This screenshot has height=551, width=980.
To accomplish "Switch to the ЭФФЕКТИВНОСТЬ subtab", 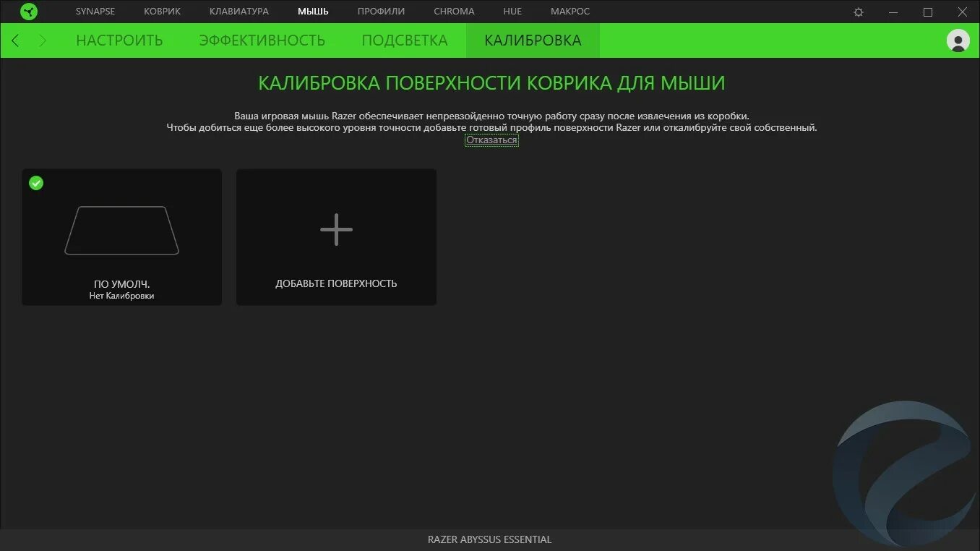I will point(262,40).
